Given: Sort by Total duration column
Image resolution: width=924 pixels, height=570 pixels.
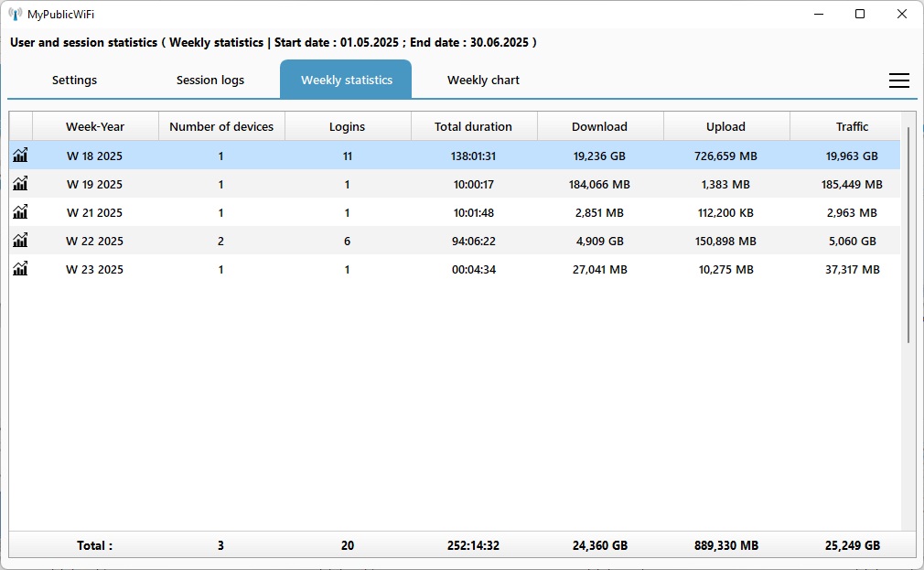Looking at the screenshot, I should coord(474,126).
